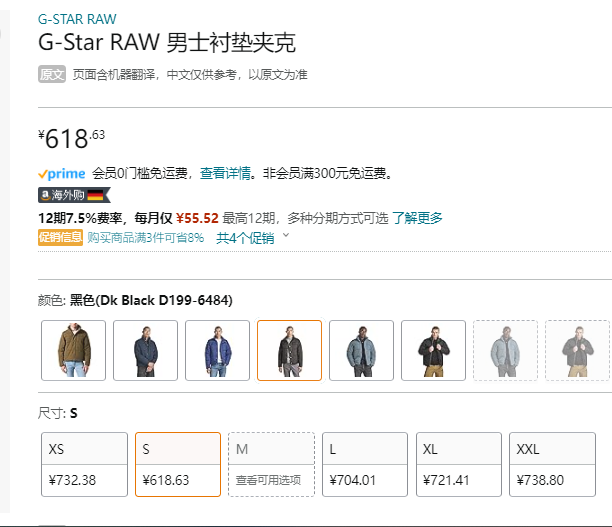Select the bright blue jacket color swatch
This screenshot has height=527, width=612.
click(217, 350)
